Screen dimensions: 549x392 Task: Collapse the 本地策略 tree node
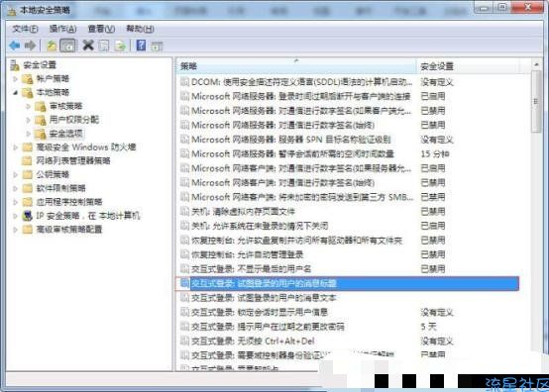15,93
